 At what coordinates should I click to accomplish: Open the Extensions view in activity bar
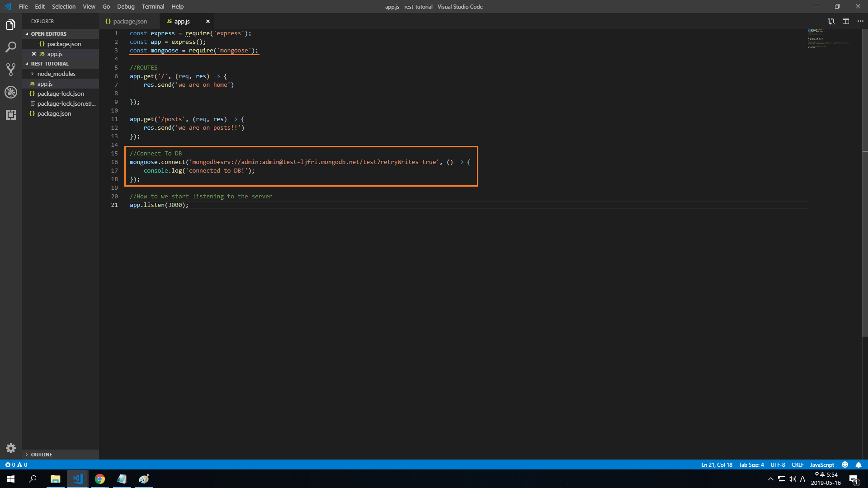[x=11, y=115]
